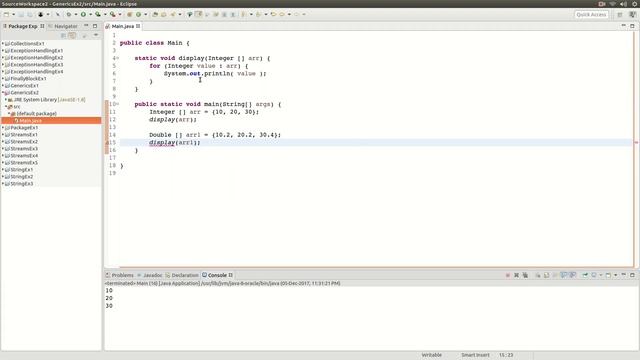
Task: Expand the CollectionsEx1 project
Action: coord(3,43)
